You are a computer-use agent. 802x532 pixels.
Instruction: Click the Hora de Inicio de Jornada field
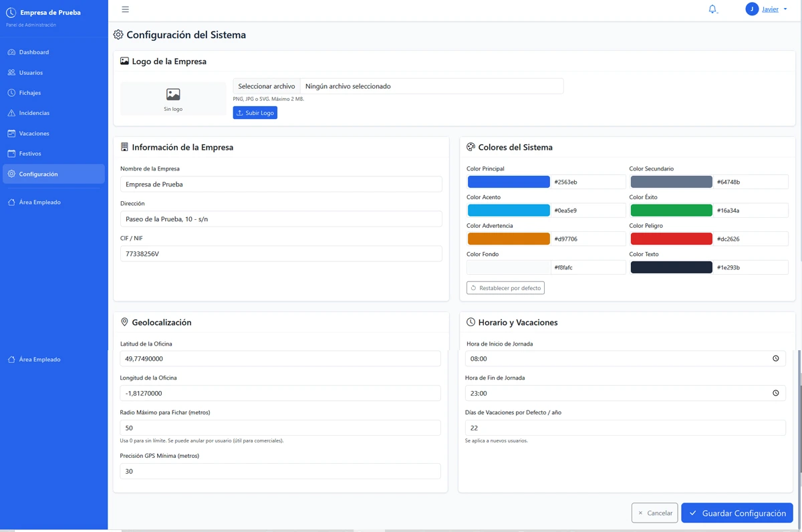[x=626, y=359]
